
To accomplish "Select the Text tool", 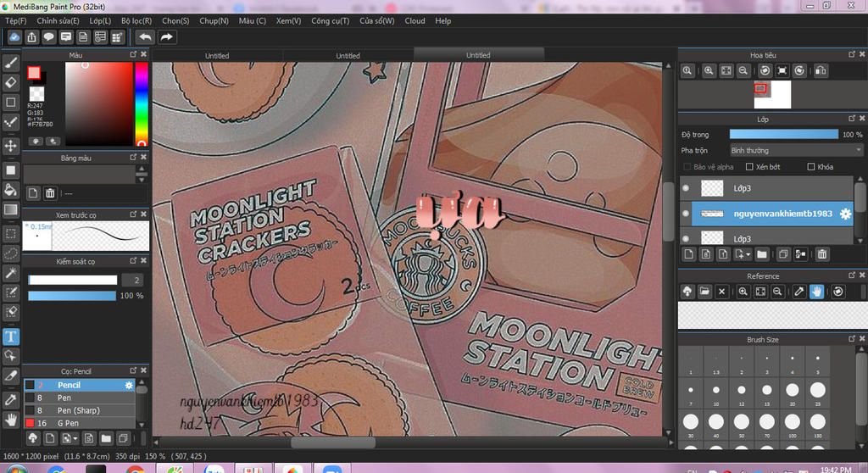I will tap(11, 337).
